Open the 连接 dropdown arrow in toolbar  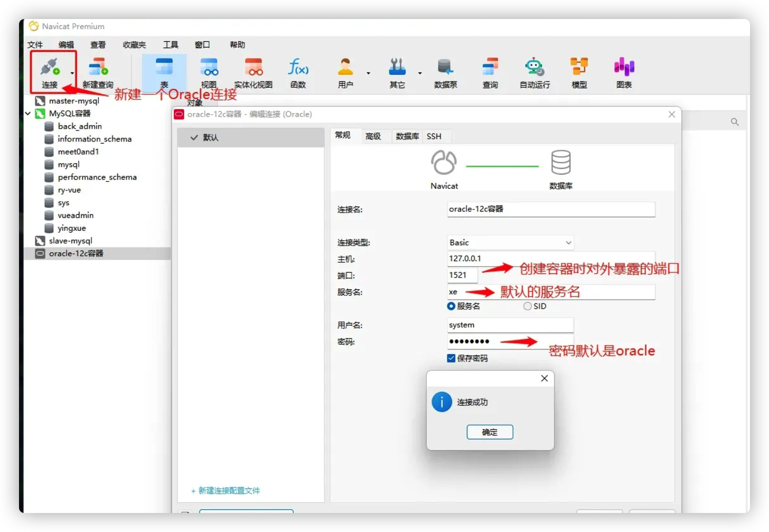72,73
